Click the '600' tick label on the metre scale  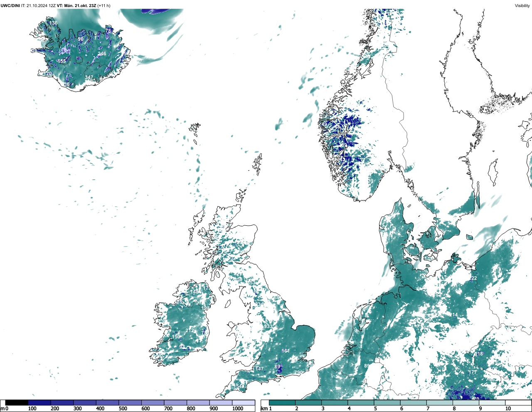tap(145, 409)
